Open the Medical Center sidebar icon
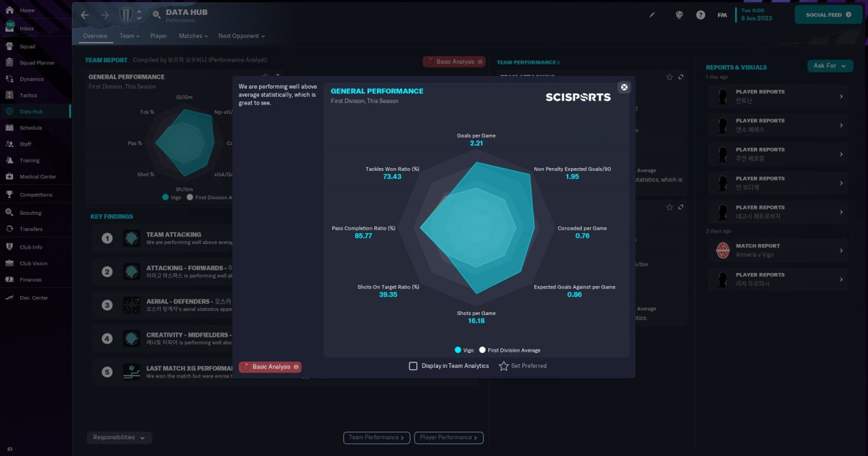The width and height of the screenshot is (868, 456). click(x=9, y=177)
